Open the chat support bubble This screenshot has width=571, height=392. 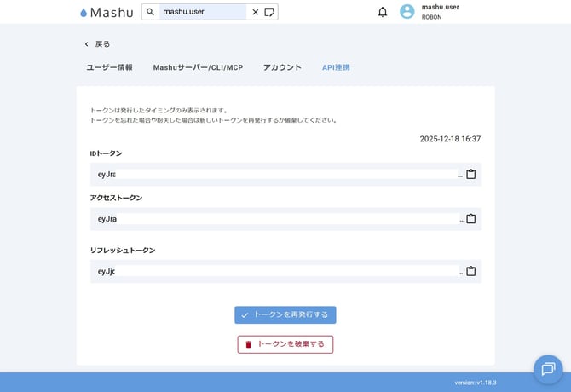[547, 368]
